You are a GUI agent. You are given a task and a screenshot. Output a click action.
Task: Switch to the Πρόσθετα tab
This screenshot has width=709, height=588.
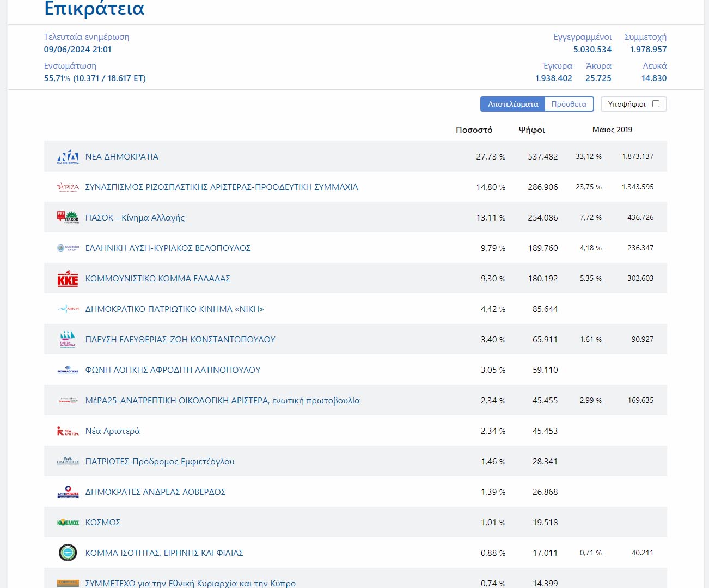(x=569, y=104)
